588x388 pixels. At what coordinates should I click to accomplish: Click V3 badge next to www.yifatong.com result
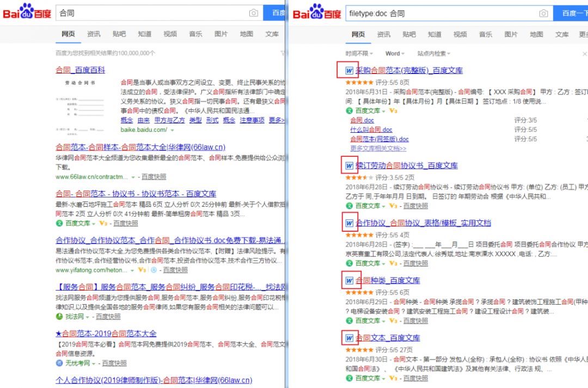pyautogui.click(x=142, y=270)
